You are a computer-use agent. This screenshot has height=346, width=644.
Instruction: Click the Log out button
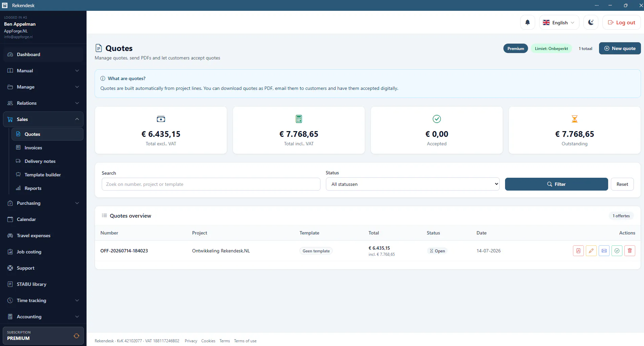coord(621,22)
